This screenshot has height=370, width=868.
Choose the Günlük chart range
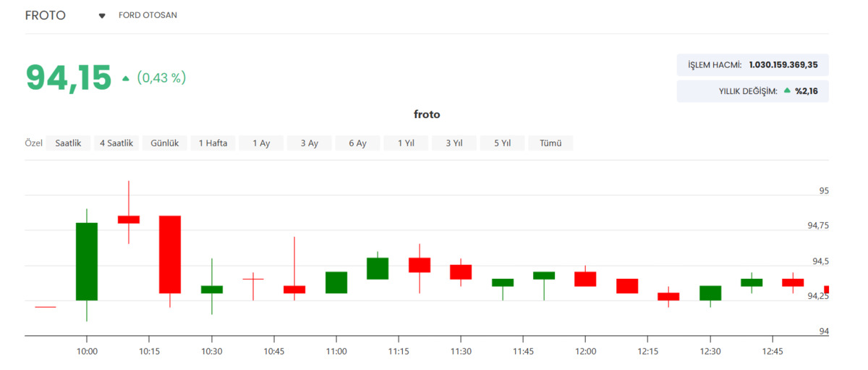click(165, 143)
